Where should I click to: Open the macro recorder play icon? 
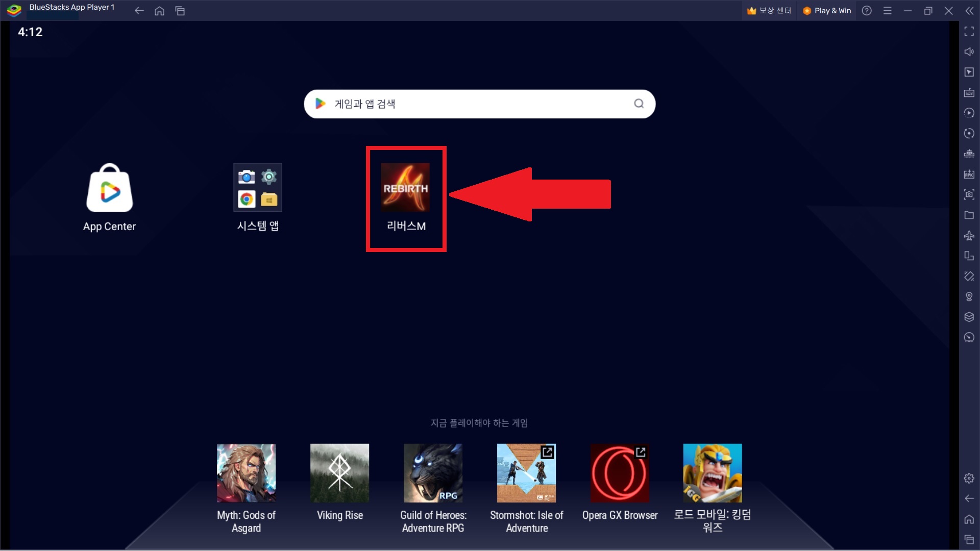coord(969,113)
